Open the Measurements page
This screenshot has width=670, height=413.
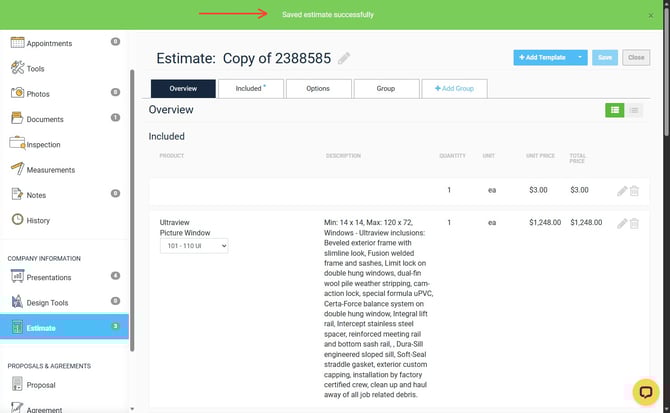[49, 169]
